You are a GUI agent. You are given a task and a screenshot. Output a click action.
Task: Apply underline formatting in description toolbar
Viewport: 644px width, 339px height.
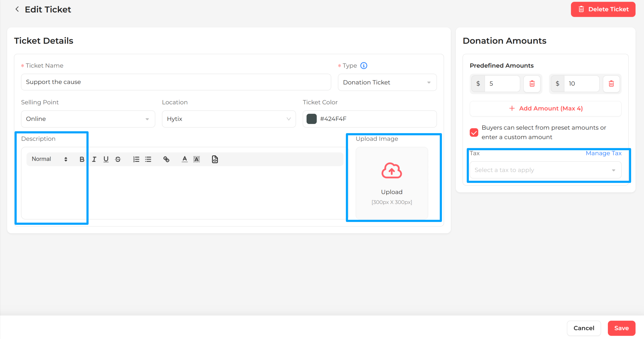click(x=106, y=159)
